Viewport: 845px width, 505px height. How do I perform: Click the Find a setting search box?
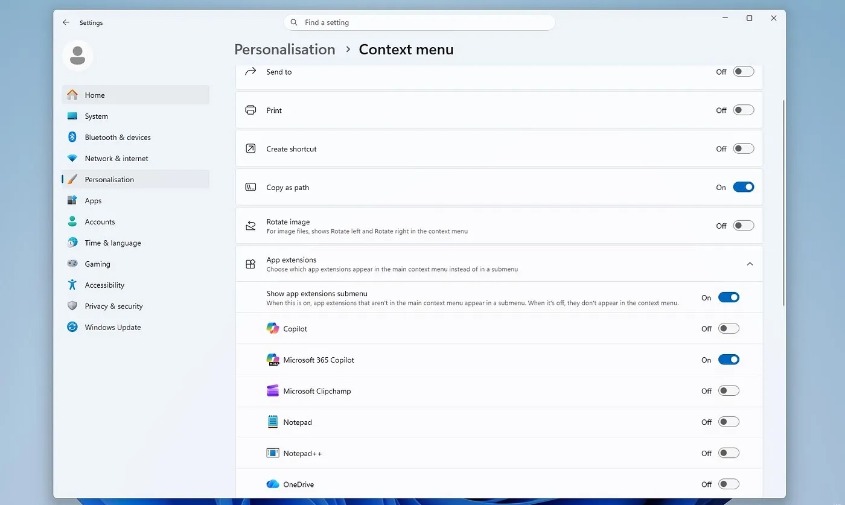(x=419, y=22)
